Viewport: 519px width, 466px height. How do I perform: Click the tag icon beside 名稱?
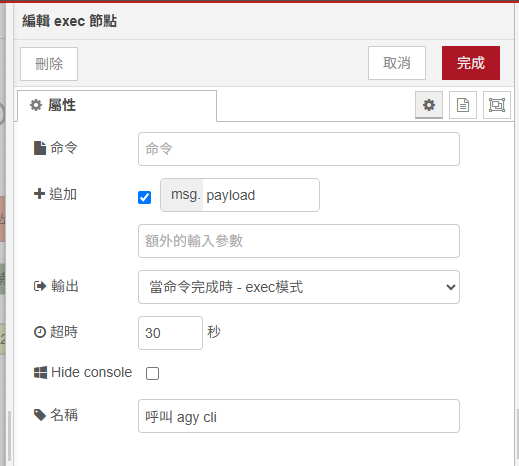click(x=40, y=415)
